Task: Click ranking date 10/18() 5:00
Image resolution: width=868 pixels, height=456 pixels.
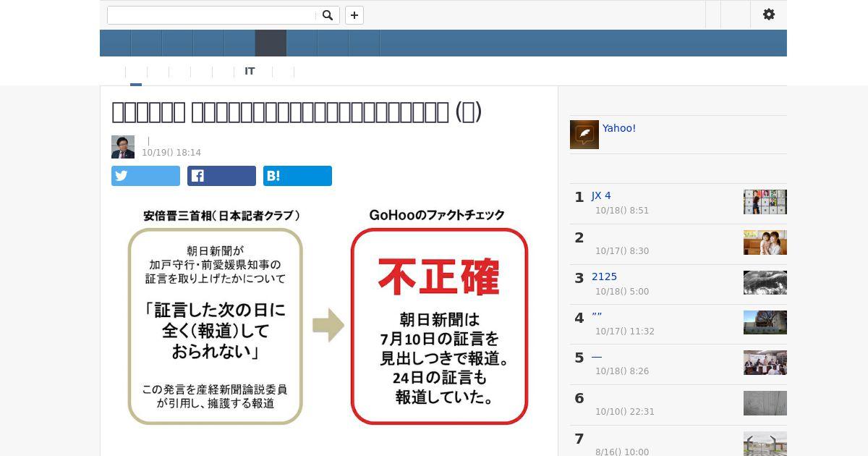Action: (622, 292)
